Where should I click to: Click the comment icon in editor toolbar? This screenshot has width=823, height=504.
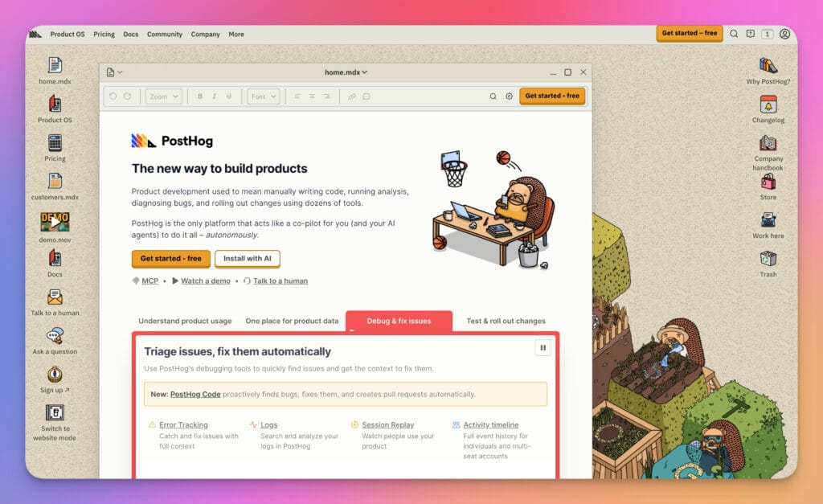tap(366, 96)
